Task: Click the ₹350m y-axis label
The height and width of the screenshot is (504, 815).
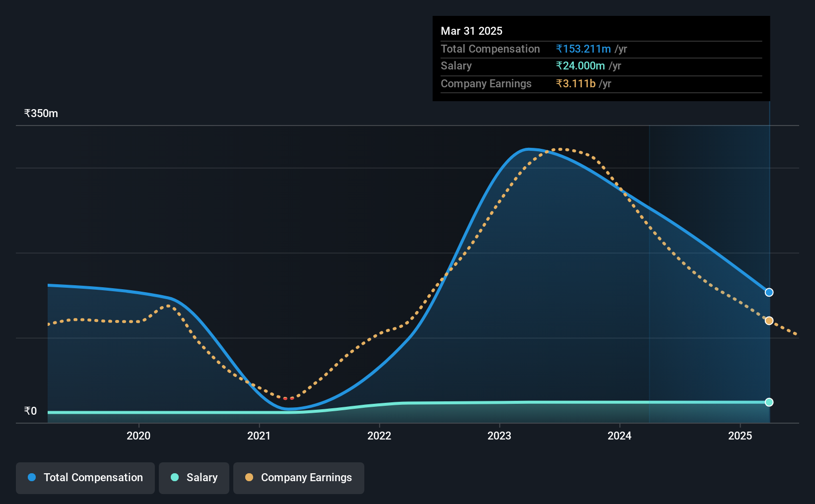Action: [x=41, y=113]
